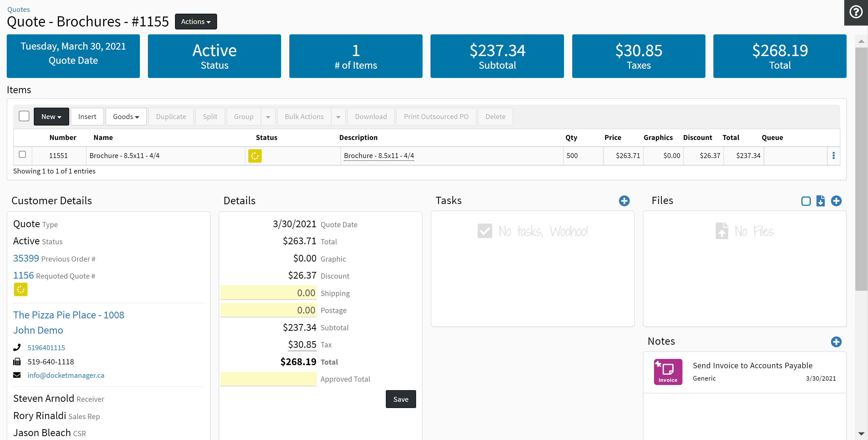Open the Goods dropdown
The width and height of the screenshot is (868, 440).
coord(126,117)
